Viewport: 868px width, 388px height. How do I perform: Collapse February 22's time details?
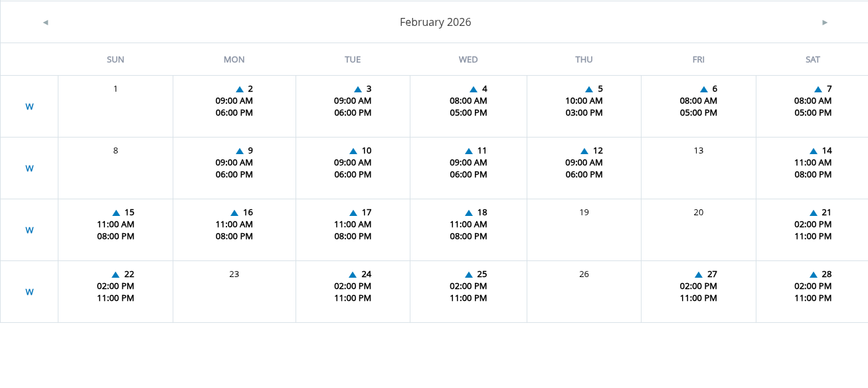point(117,274)
